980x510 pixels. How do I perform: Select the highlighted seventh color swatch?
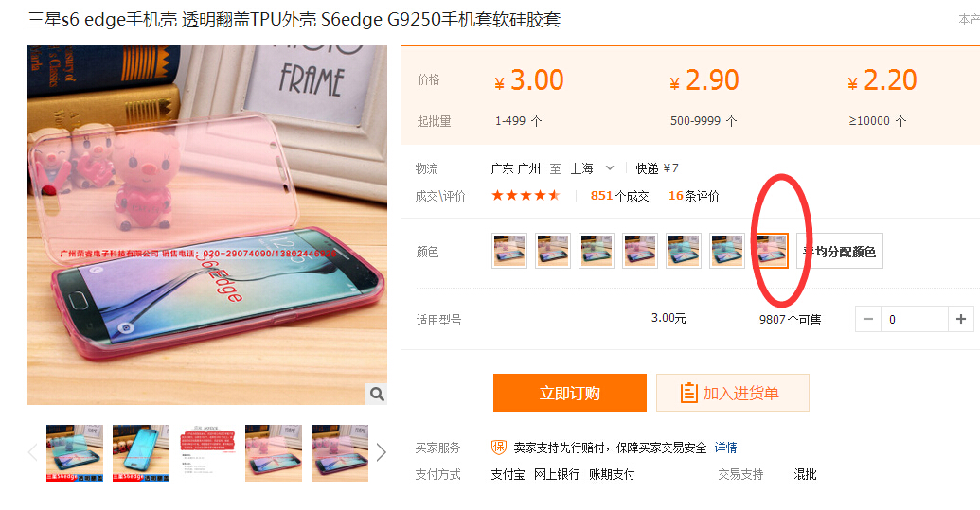click(x=772, y=251)
